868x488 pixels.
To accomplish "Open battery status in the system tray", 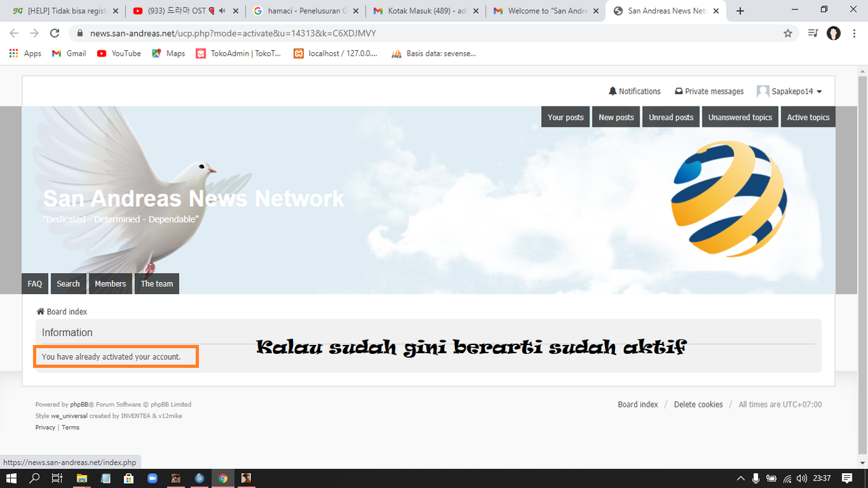I will point(772,479).
